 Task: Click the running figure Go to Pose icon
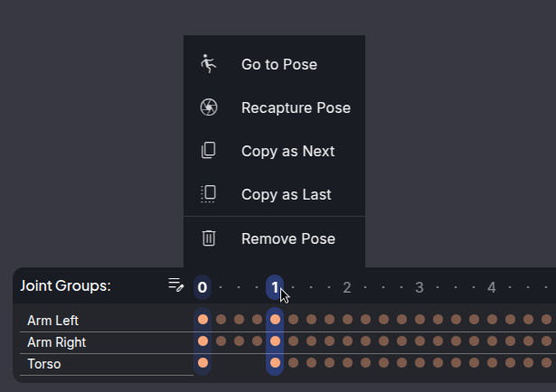(209, 64)
